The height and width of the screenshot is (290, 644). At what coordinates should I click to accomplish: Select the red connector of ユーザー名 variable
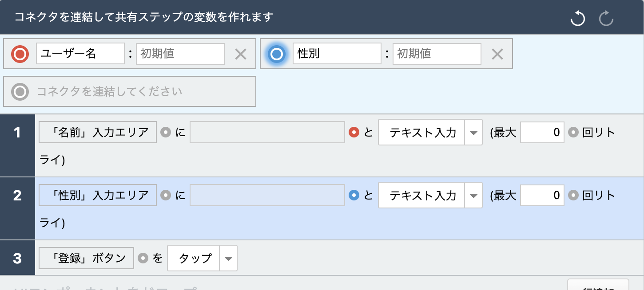tap(20, 54)
